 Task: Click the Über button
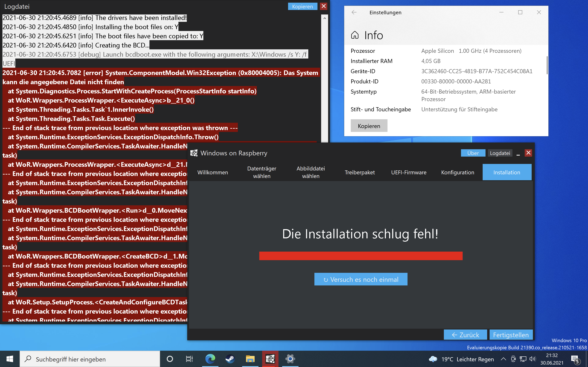point(473,153)
